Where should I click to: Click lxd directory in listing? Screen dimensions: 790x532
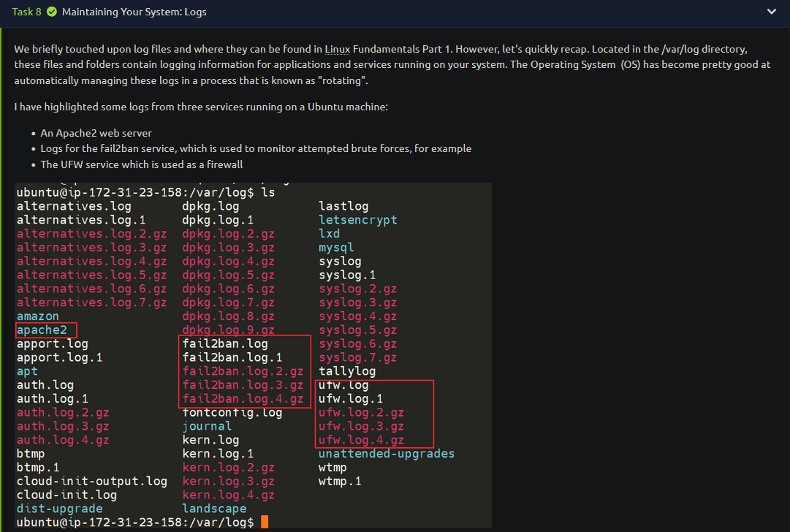tap(329, 234)
